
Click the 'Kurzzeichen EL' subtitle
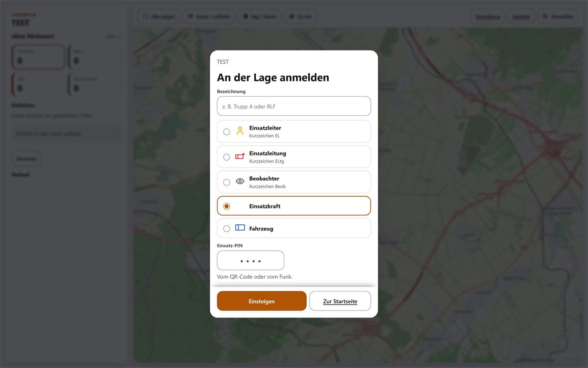coord(265,136)
